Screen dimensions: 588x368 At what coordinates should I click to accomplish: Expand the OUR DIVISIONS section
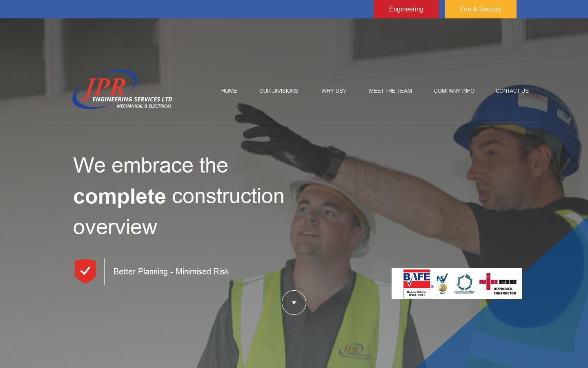pos(278,91)
